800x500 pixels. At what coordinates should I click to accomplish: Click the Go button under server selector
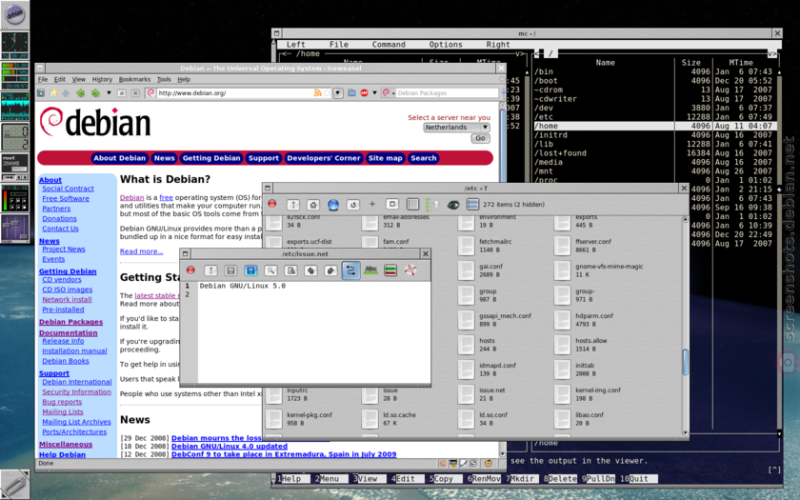[480, 138]
